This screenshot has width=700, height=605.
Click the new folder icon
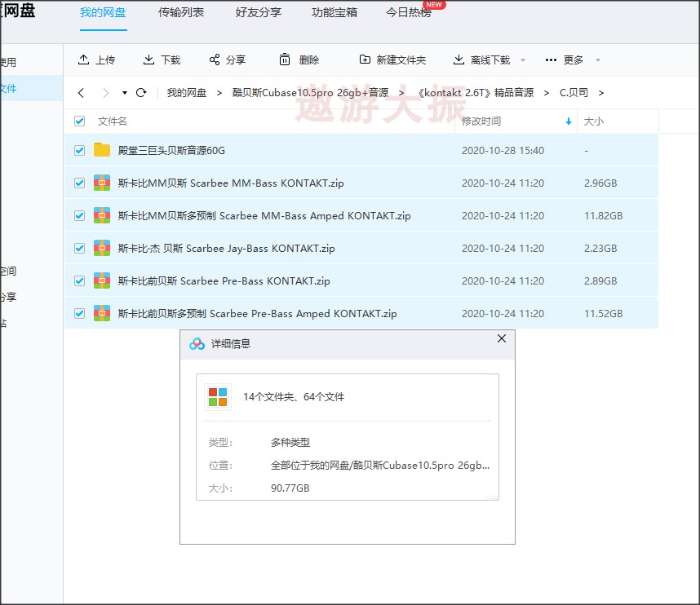click(x=365, y=60)
